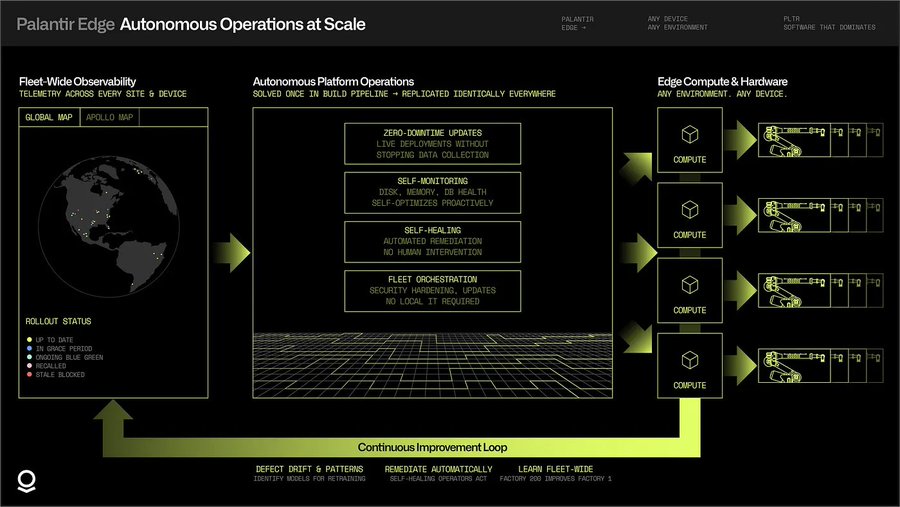Click the Defect Drift & Patterns text
Image resolution: width=900 pixels, height=507 pixels.
coord(309,469)
